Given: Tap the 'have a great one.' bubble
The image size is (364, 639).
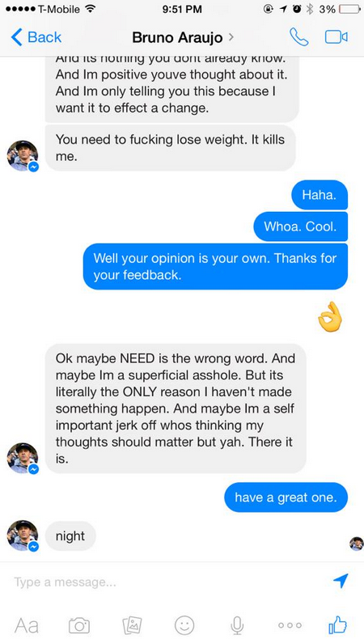Looking at the screenshot, I should click(286, 497).
